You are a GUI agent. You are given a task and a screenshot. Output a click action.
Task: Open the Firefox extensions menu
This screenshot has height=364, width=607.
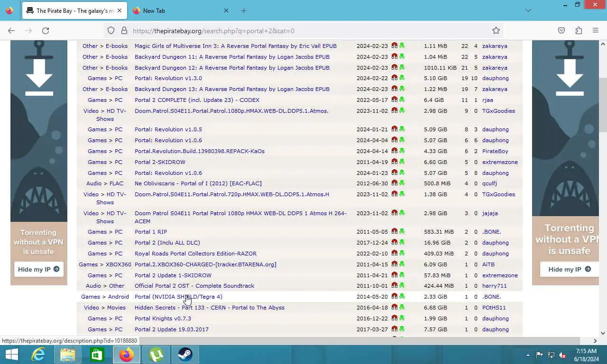click(579, 30)
